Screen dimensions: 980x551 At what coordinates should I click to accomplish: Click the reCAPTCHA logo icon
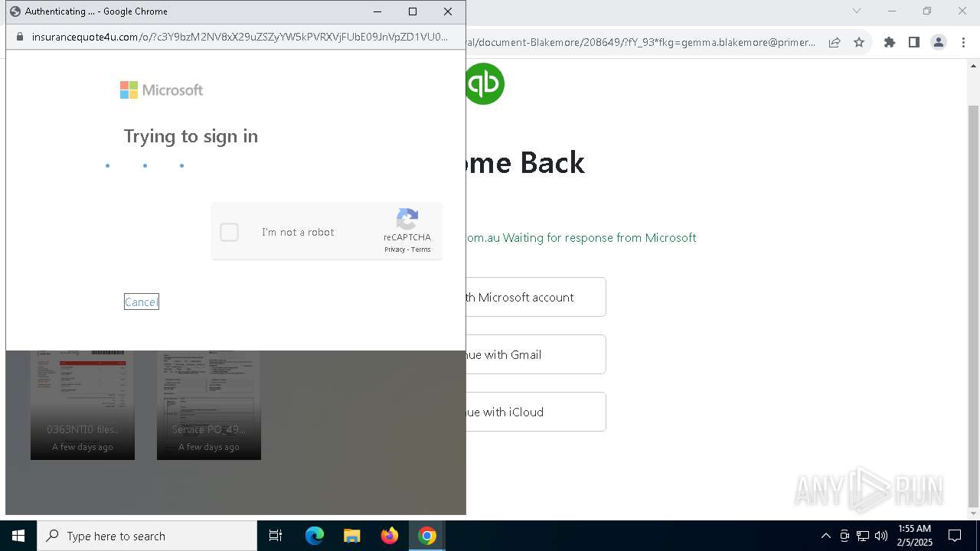(407, 219)
